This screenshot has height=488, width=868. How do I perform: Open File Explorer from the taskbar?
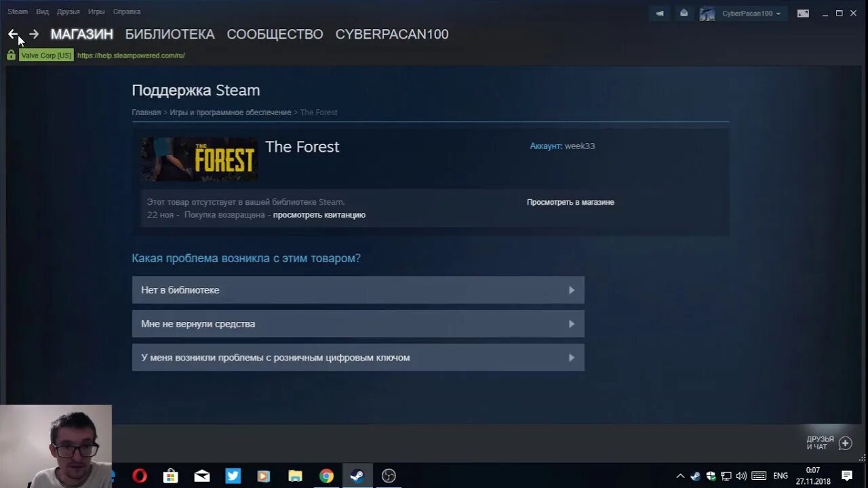coord(295,476)
